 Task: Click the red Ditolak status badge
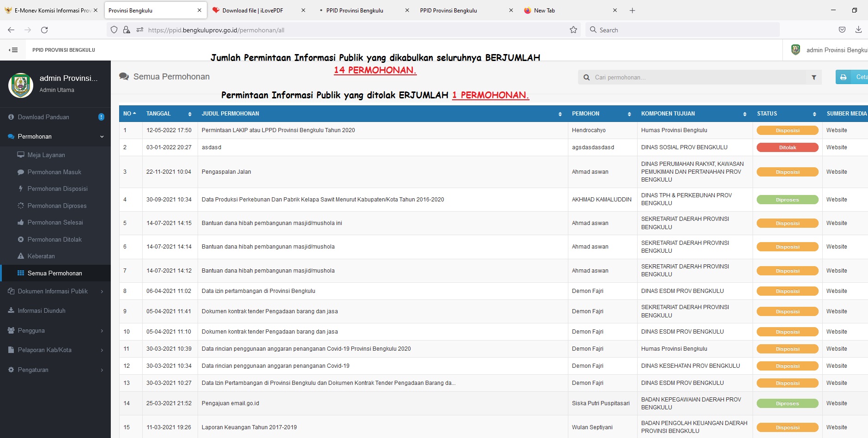coord(787,148)
